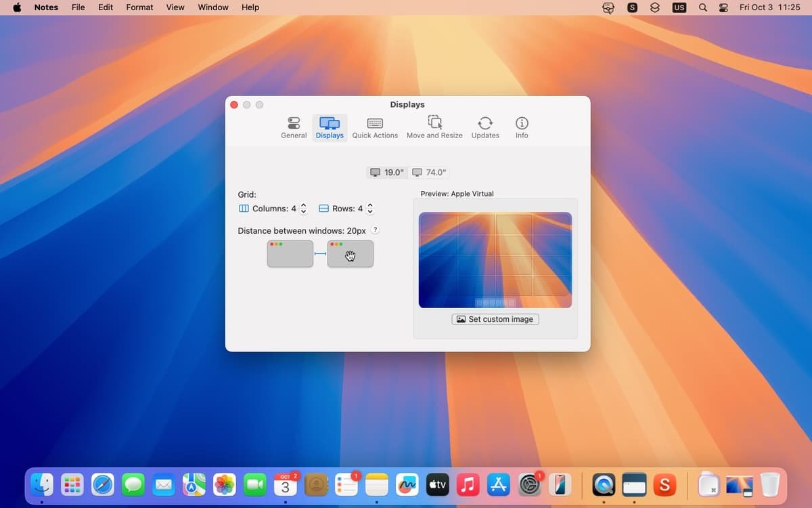Open the Quick Actions keyboard tab

click(375, 127)
